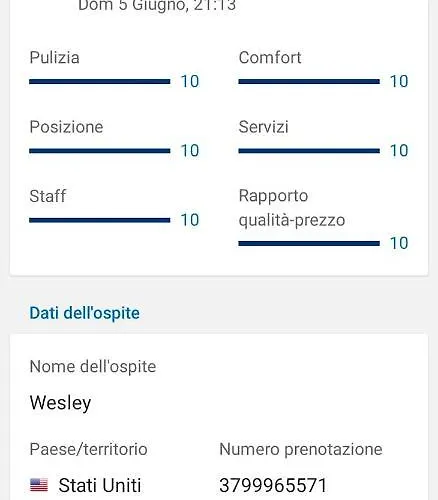Click the Rapporto qualità-prezzo rating bar
This screenshot has height=500, width=438.
pos(309,244)
